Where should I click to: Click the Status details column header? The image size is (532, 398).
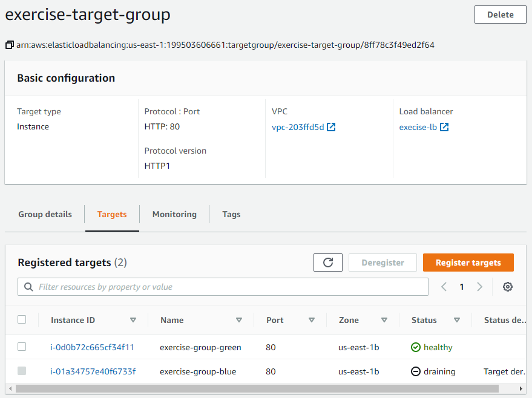505,320
